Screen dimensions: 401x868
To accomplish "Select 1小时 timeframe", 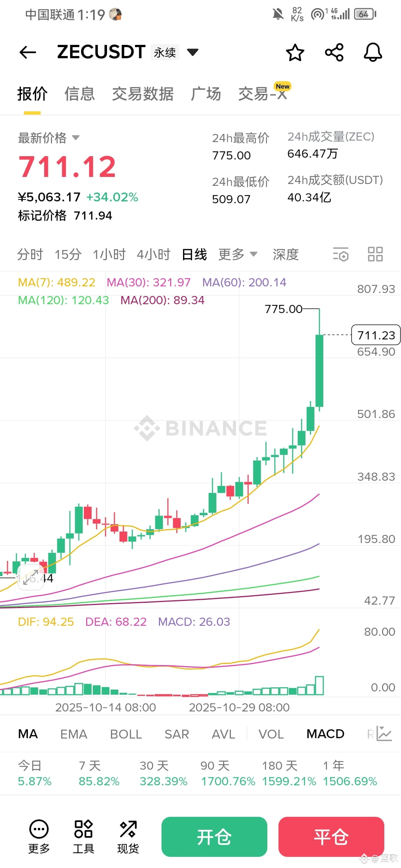I will pos(109,254).
